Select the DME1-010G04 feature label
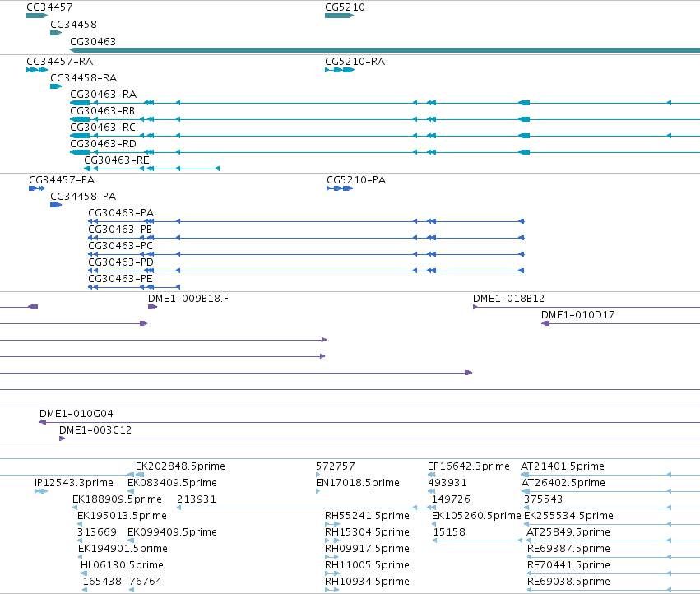This screenshot has width=700, height=594. point(76,414)
